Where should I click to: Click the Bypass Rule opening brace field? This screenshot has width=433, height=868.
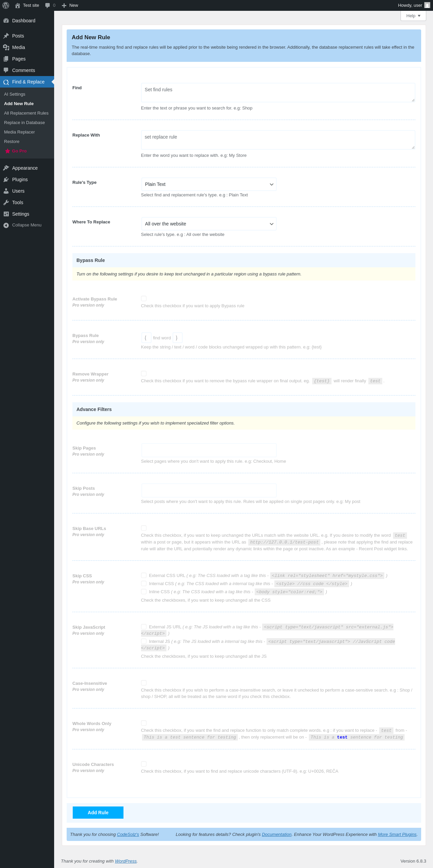(x=146, y=338)
